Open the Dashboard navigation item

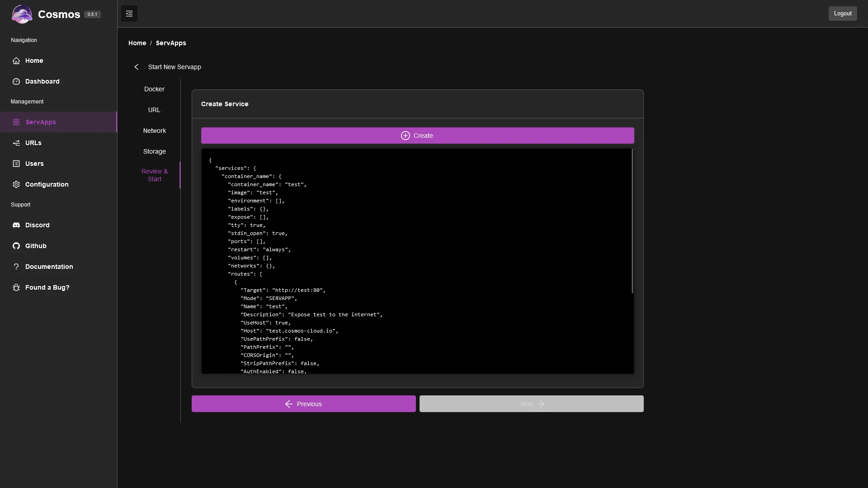(58, 81)
